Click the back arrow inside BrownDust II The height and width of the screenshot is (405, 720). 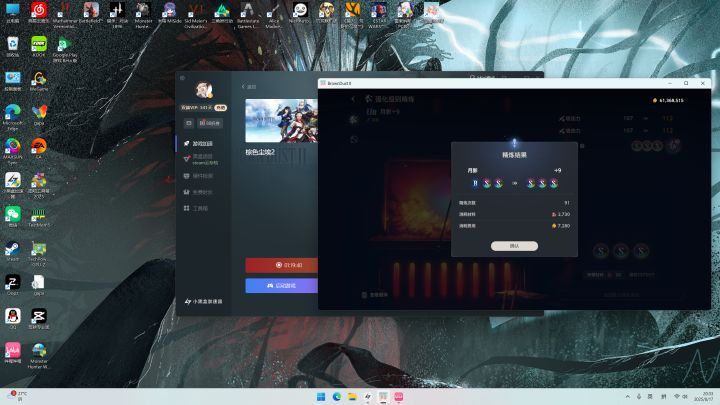coord(353,99)
